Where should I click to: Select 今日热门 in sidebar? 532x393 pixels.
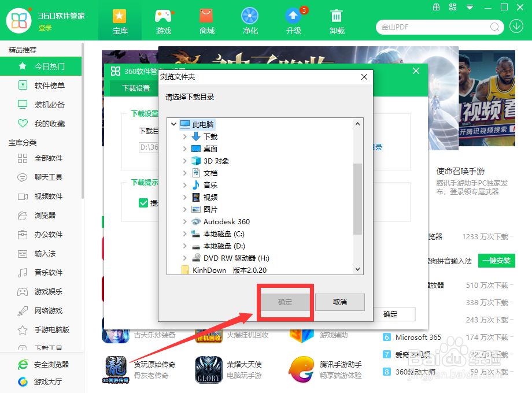click(x=40, y=66)
